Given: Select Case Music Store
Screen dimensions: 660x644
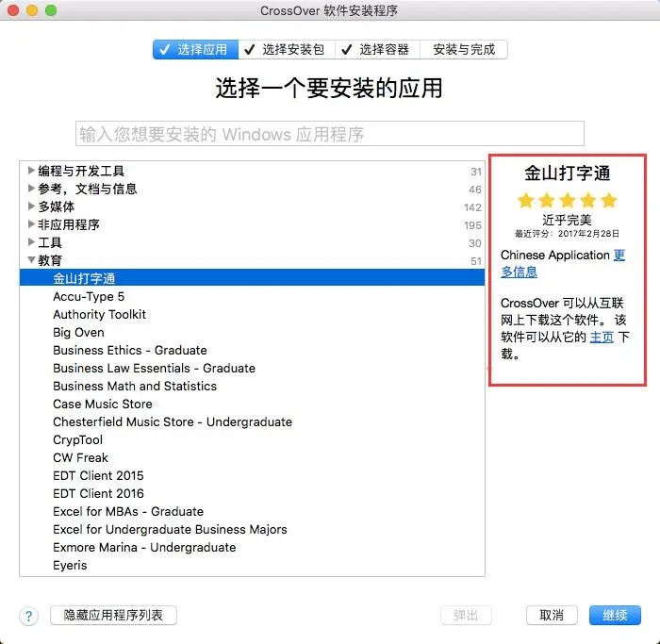Looking at the screenshot, I should click(x=252, y=405).
